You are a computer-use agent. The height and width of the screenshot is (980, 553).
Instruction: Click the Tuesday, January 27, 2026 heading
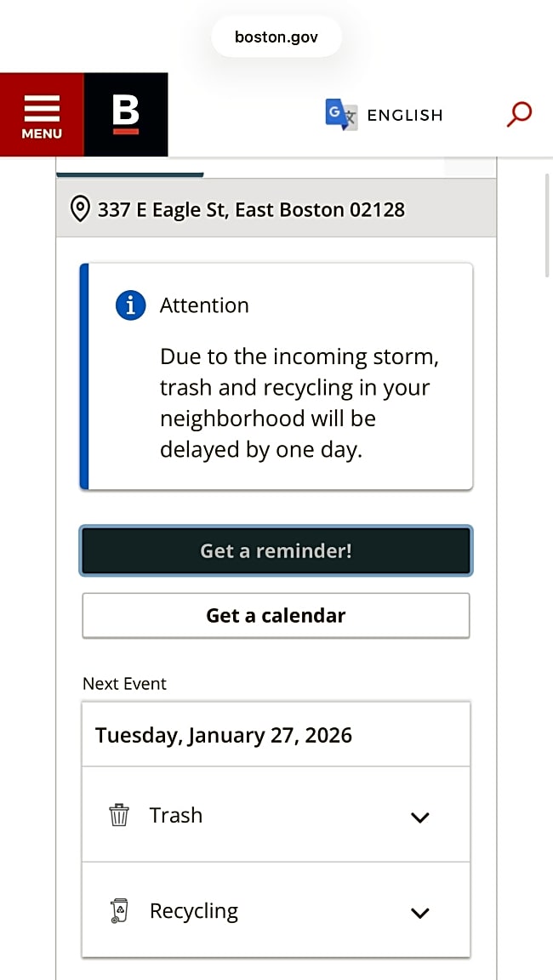point(224,735)
